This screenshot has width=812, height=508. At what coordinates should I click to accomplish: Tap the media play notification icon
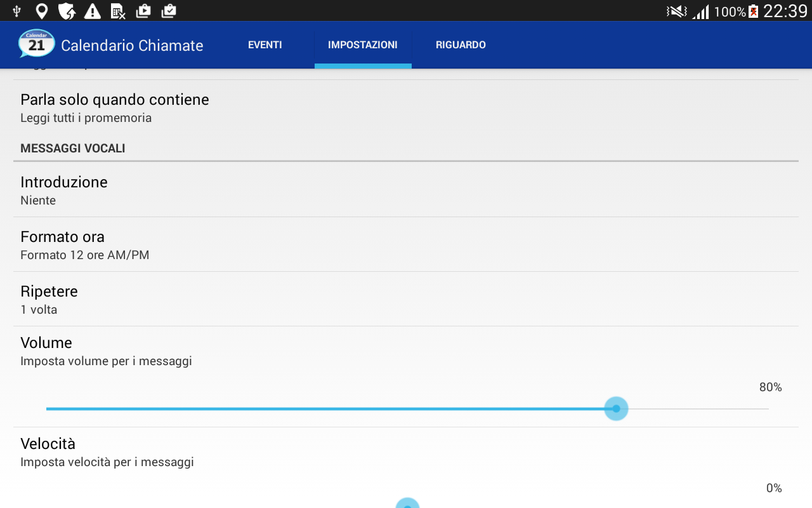tap(143, 11)
